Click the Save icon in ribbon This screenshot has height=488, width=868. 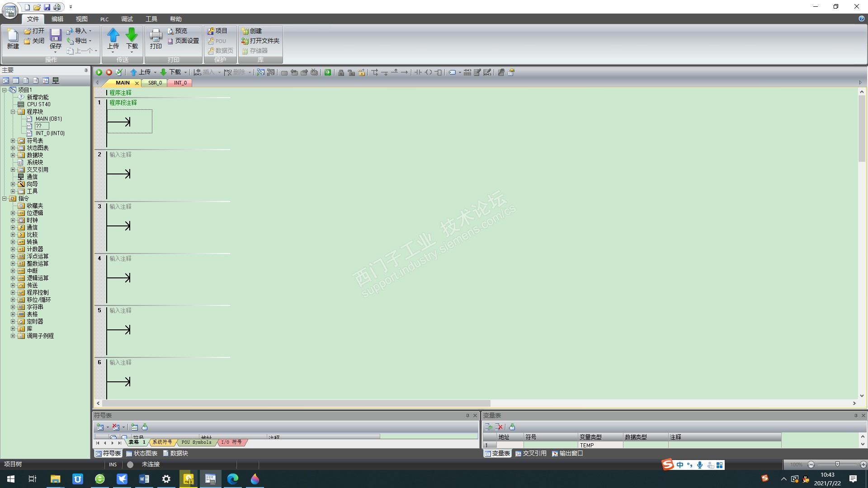tap(55, 36)
